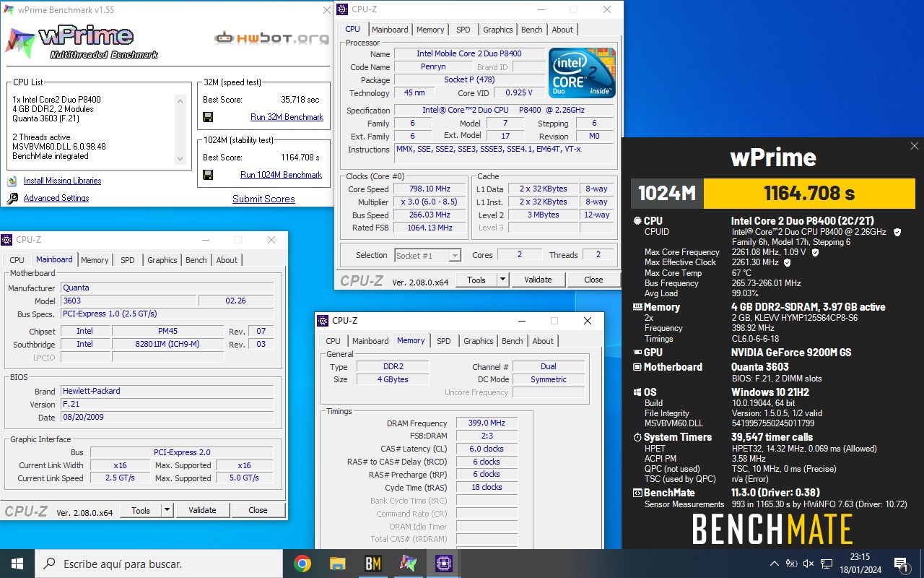Screen dimensions: 924x578
Task: Open the Advanced Settings link
Action: (56, 198)
